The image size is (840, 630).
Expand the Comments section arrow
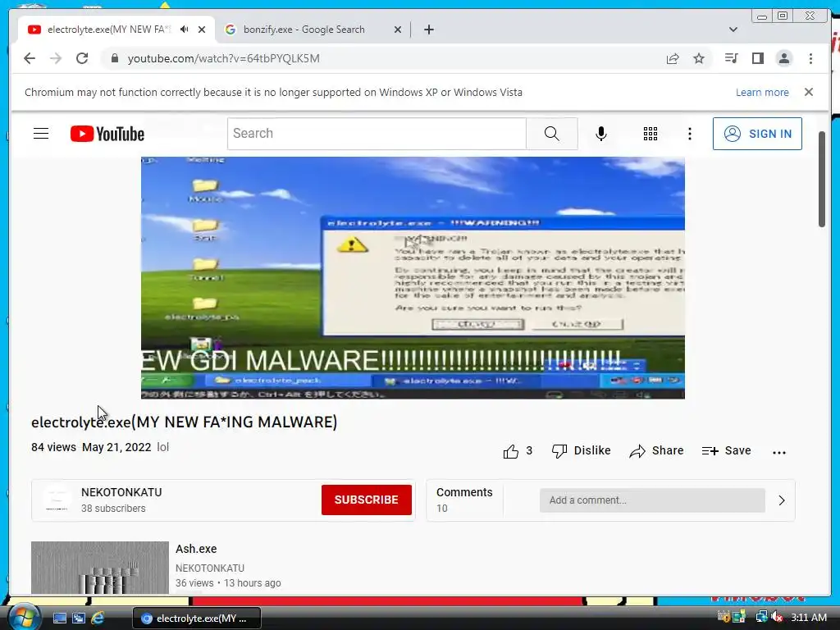coord(782,500)
